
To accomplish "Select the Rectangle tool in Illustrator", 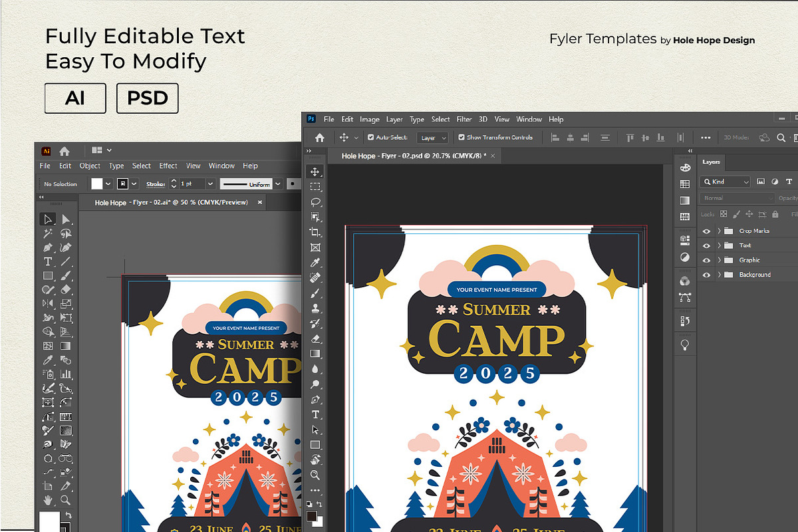I will tap(48, 275).
